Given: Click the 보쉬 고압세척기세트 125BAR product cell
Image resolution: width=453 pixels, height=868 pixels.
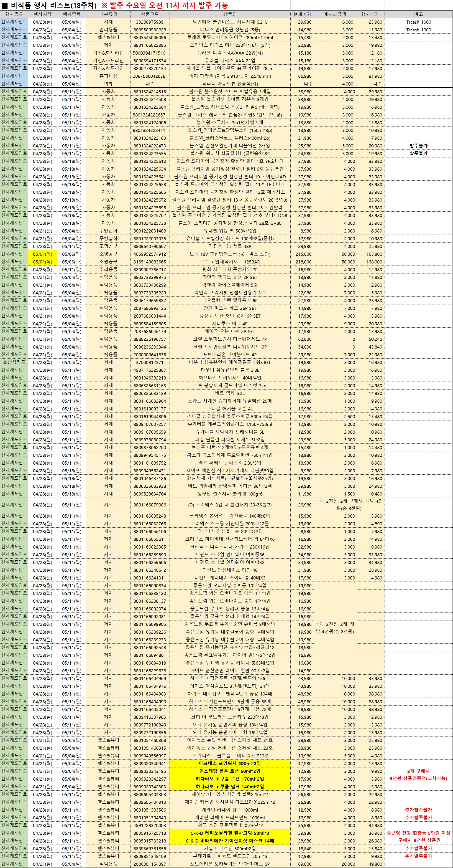Looking at the screenshot, I should (x=230, y=262).
